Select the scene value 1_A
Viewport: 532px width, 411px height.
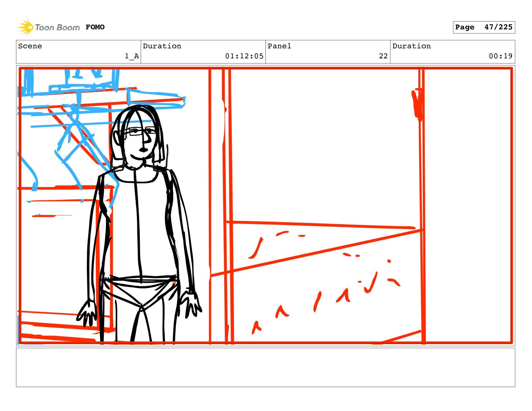[132, 56]
